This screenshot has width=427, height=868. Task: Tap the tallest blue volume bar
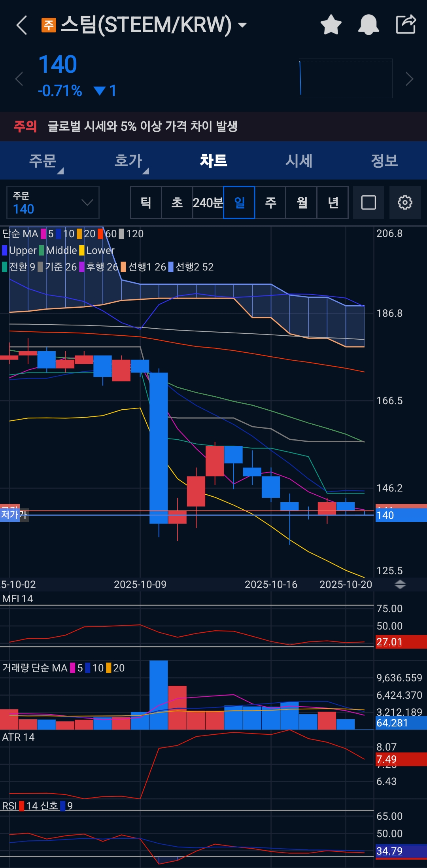(x=159, y=695)
